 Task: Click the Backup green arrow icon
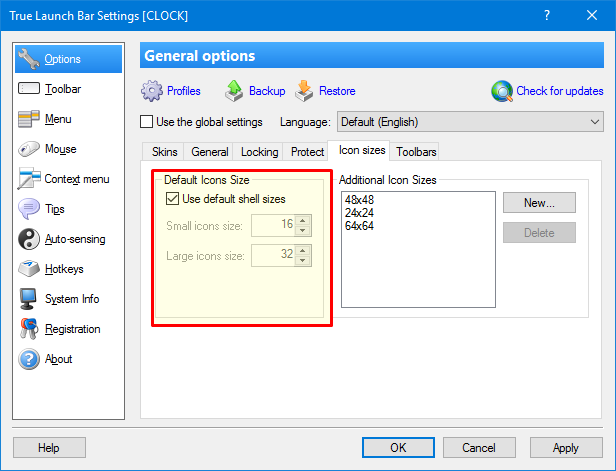tap(234, 91)
